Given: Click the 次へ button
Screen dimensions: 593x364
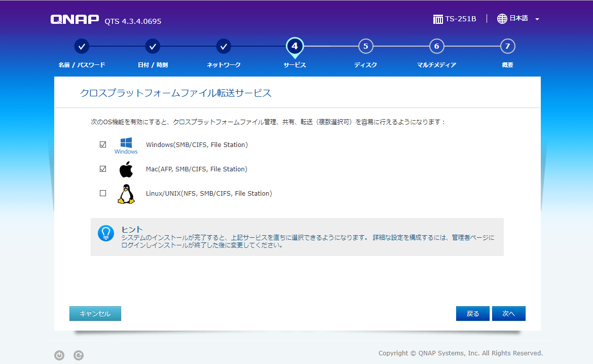Looking at the screenshot, I should pos(509,313).
